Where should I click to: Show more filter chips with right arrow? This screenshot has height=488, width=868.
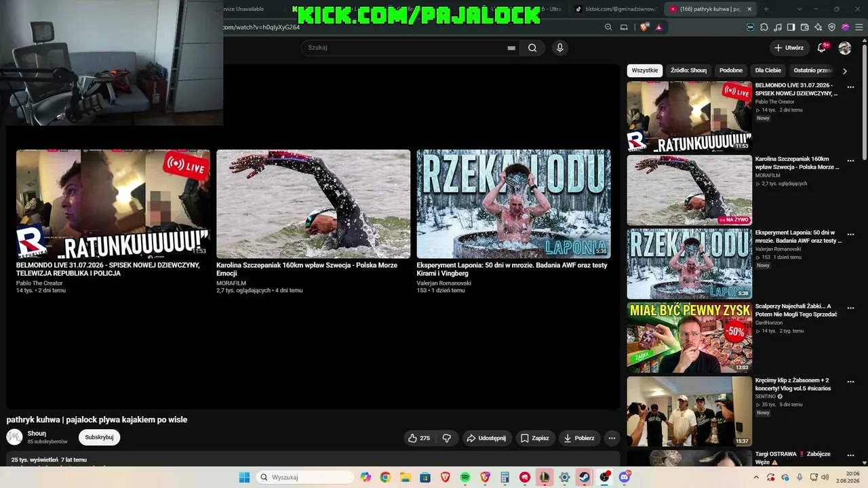tap(844, 70)
